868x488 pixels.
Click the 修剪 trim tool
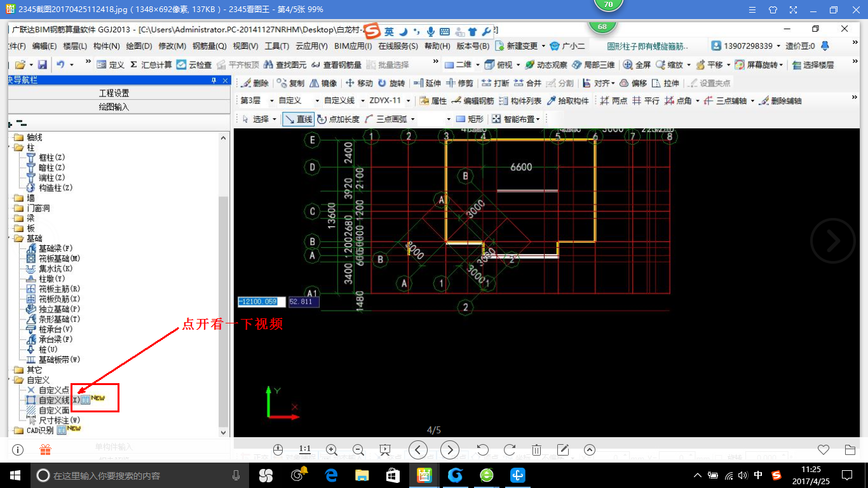pos(459,83)
